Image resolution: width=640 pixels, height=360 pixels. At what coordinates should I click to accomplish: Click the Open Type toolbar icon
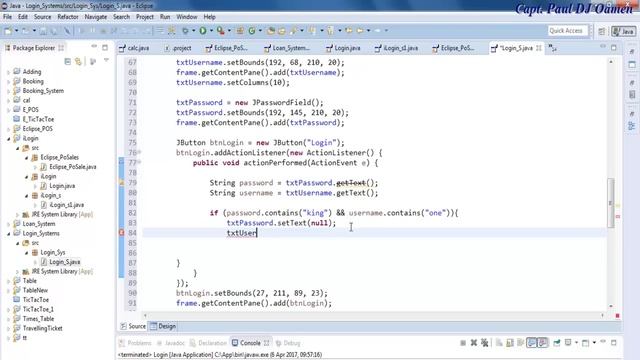point(270,31)
